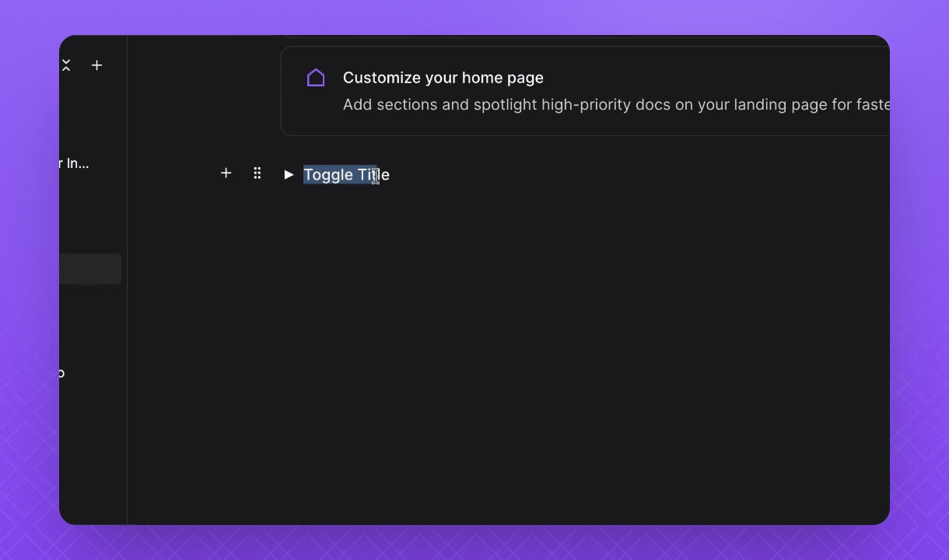This screenshot has height=560, width=949.
Task: Expand the Toggle Title disclosure triangle
Action: [x=289, y=174]
